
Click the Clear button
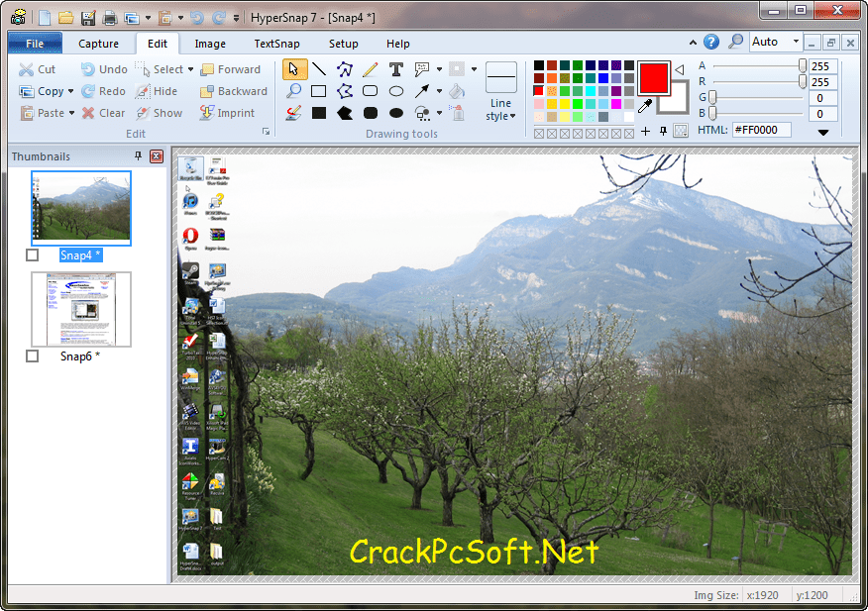103,113
